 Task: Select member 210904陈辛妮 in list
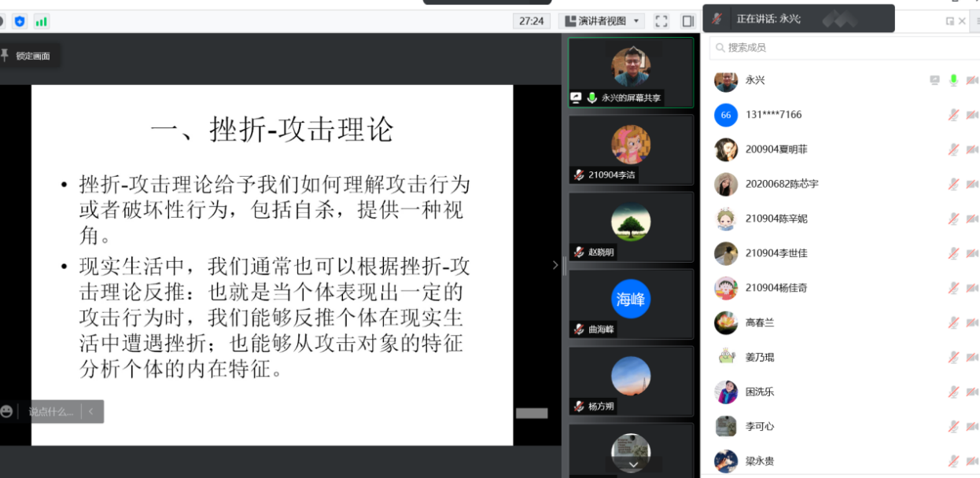click(777, 219)
